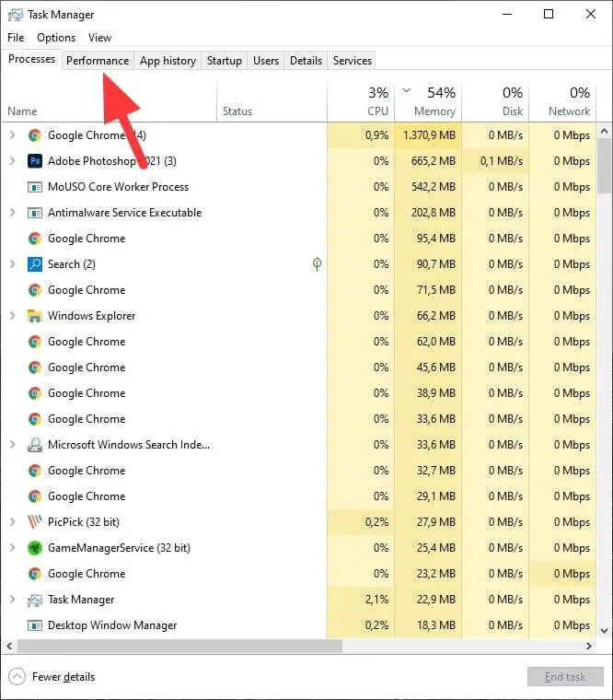The image size is (613, 700).
Task: Click the vertical scrollbar thumb
Action: (604, 166)
